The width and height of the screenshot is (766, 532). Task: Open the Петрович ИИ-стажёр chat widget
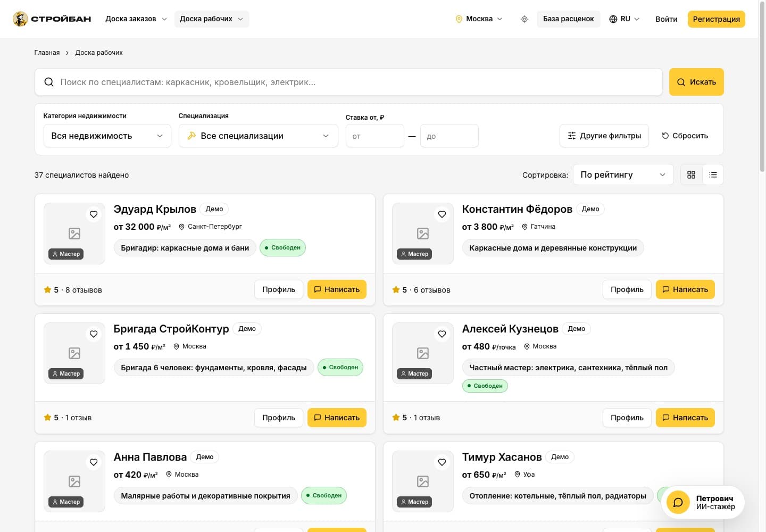703,503
